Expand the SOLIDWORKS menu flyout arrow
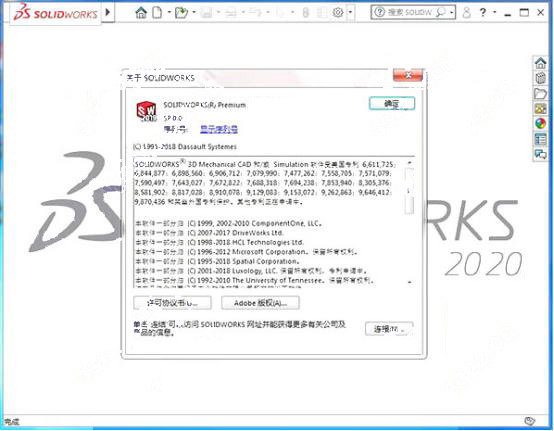The image size is (554, 431). pyautogui.click(x=108, y=12)
